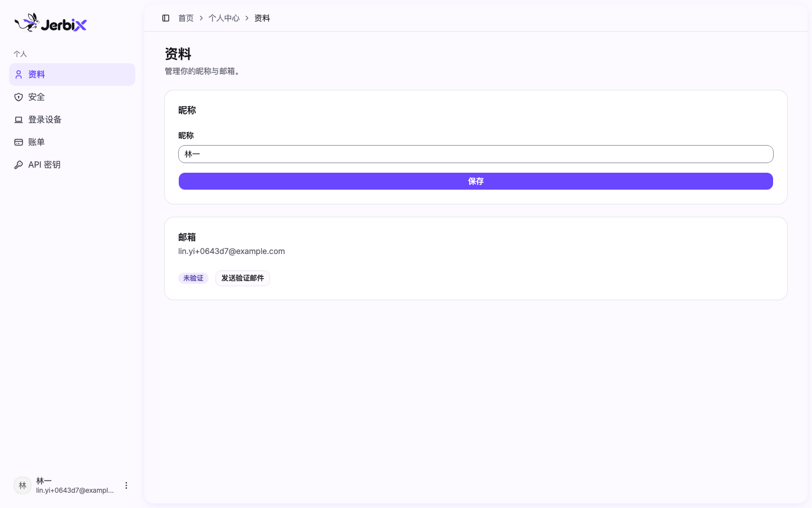
Task: Click 发送验证邮件 button
Action: [242, 278]
